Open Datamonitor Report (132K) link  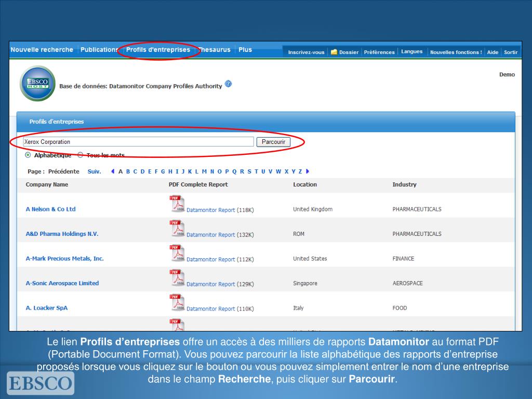tap(211, 235)
